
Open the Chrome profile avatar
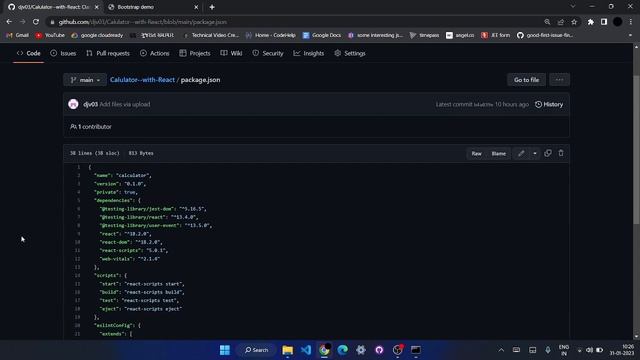tap(618, 22)
